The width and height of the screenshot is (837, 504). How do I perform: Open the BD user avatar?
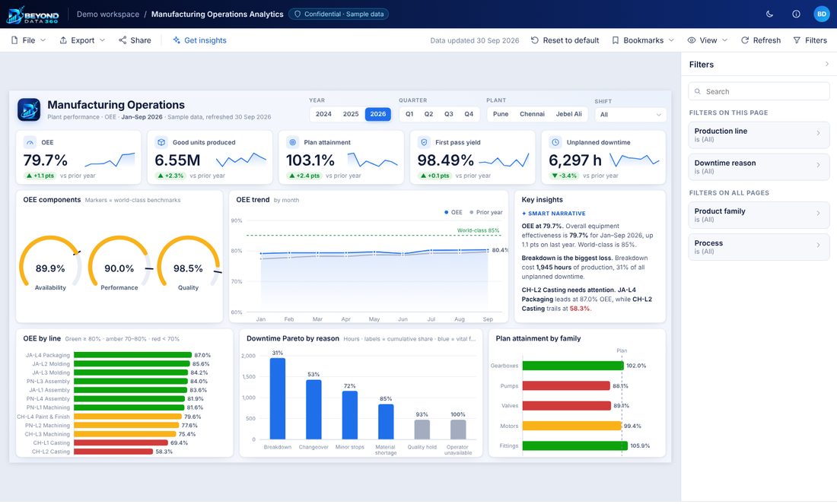pos(822,14)
